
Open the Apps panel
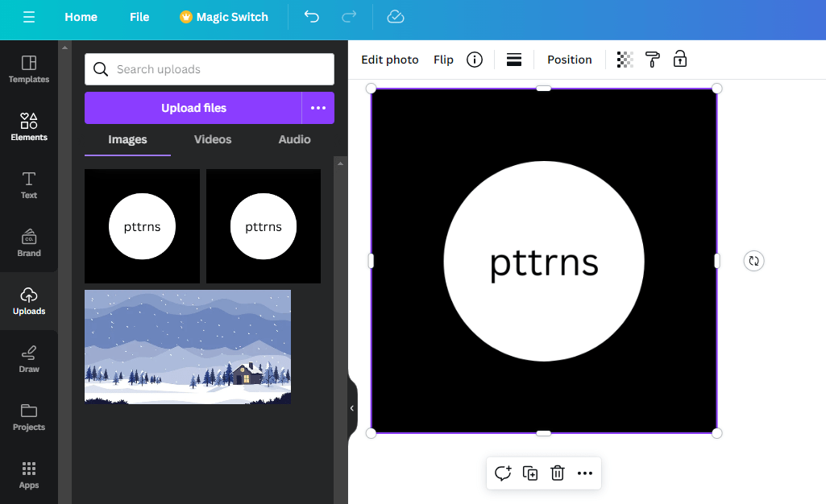29,474
